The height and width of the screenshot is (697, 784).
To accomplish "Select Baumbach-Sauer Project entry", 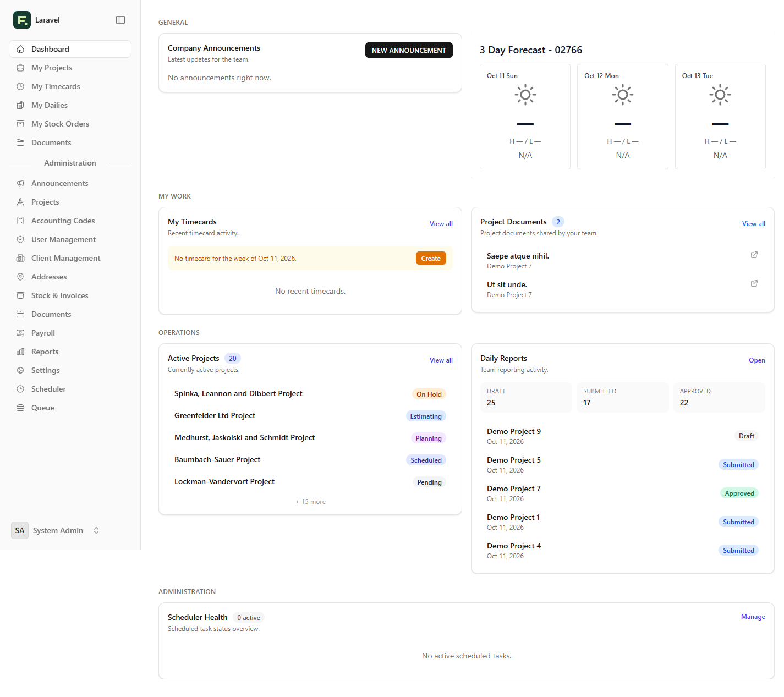I will pyautogui.click(x=310, y=460).
